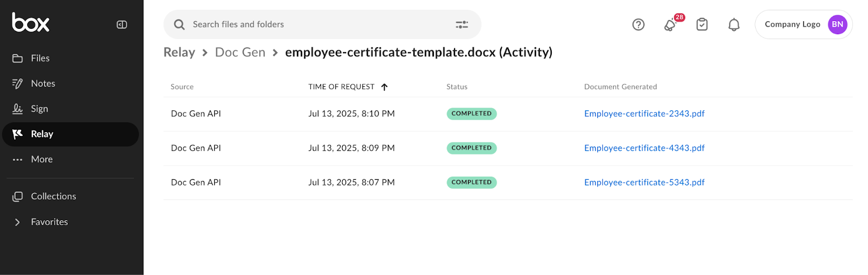Open the notifications bell icon
This screenshot has width=868, height=275.
coord(733,24)
